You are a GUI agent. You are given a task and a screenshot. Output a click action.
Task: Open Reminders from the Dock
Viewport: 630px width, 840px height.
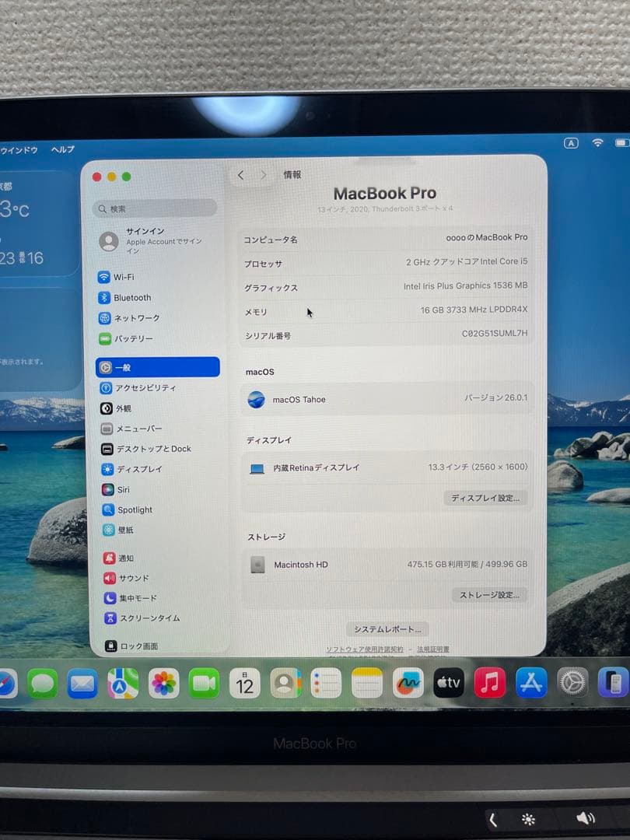click(x=326, y=683)
